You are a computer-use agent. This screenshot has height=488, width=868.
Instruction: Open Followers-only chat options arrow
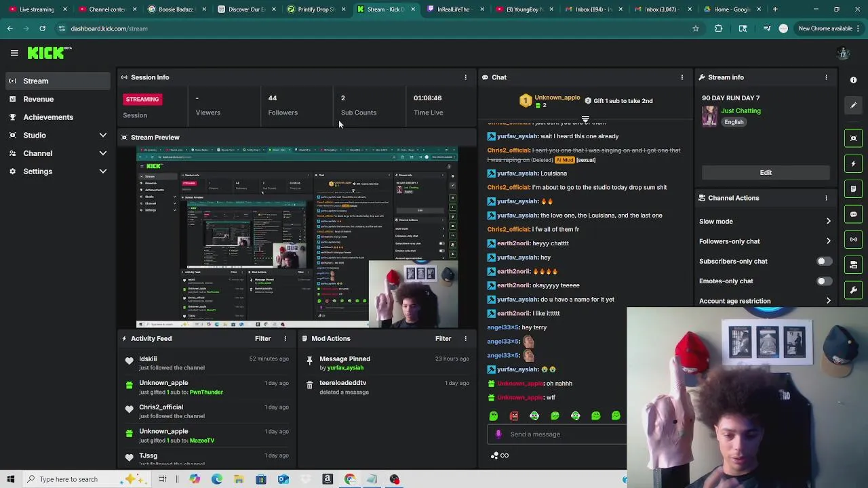click(x=828, y=241)
